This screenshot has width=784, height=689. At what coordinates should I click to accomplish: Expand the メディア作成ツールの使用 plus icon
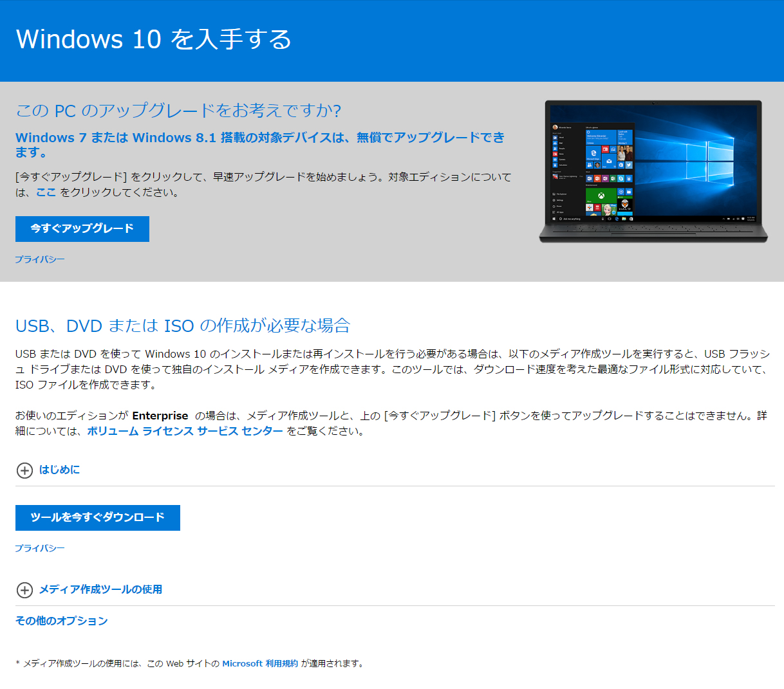coord(24,590)
